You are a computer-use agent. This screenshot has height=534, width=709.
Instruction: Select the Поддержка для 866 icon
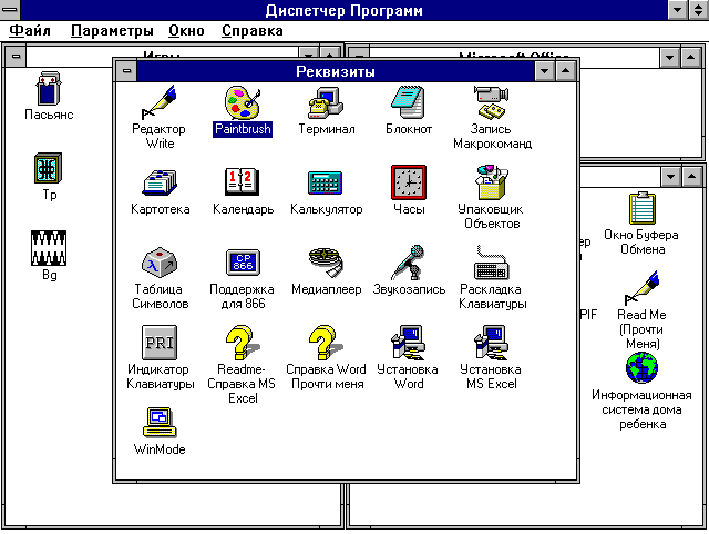click(x=242, y=262)
